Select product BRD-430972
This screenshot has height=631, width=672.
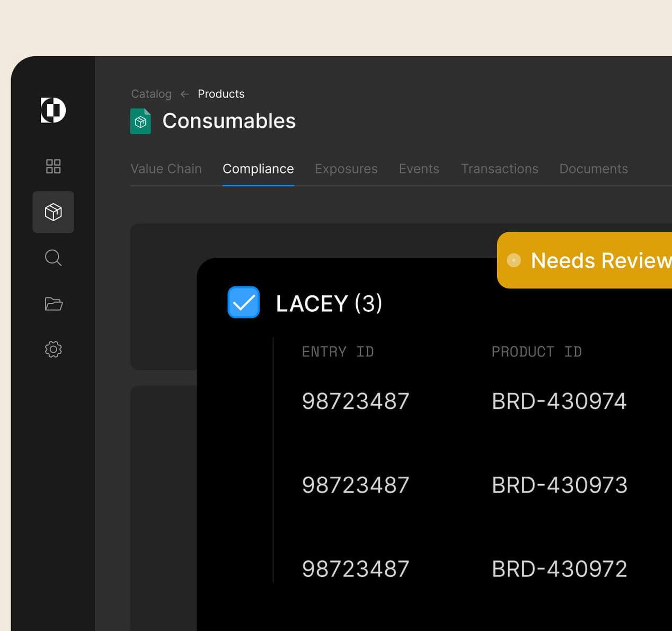(559, 569)
